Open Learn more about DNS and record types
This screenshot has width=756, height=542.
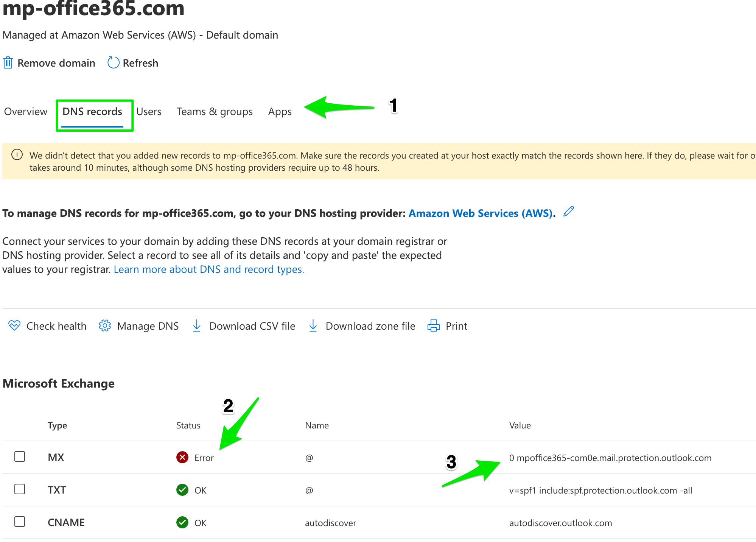click(x=209, y=269)
